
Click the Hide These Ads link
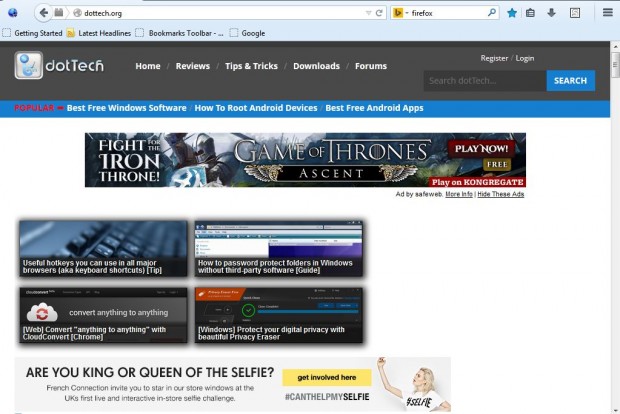501,194
